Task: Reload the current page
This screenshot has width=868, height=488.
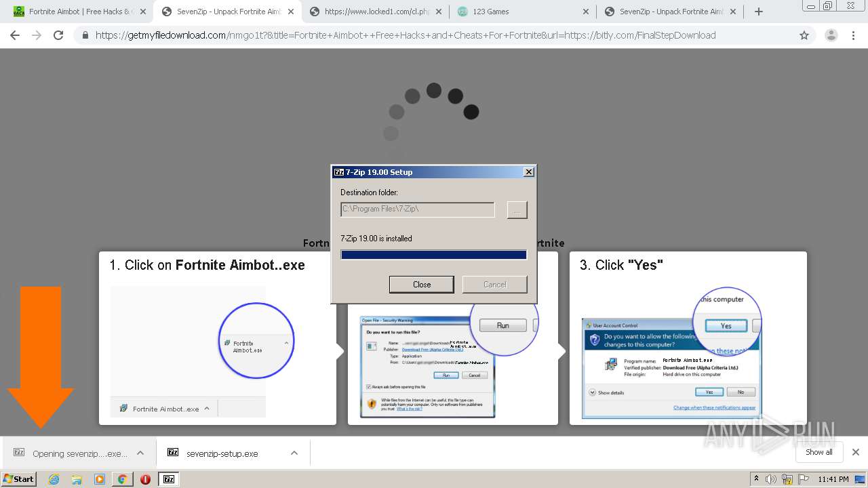Action: point(58,35)
